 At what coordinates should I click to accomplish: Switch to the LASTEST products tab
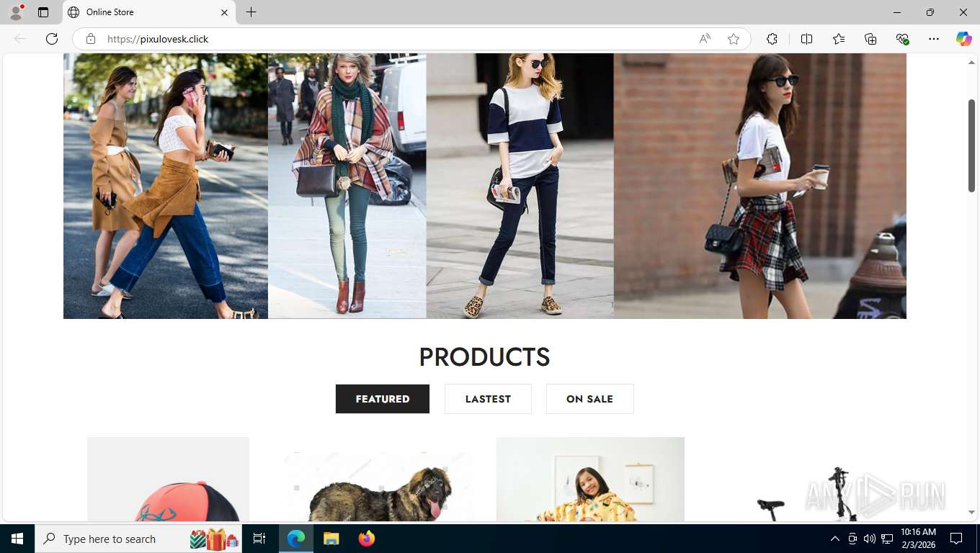[488, 399]
